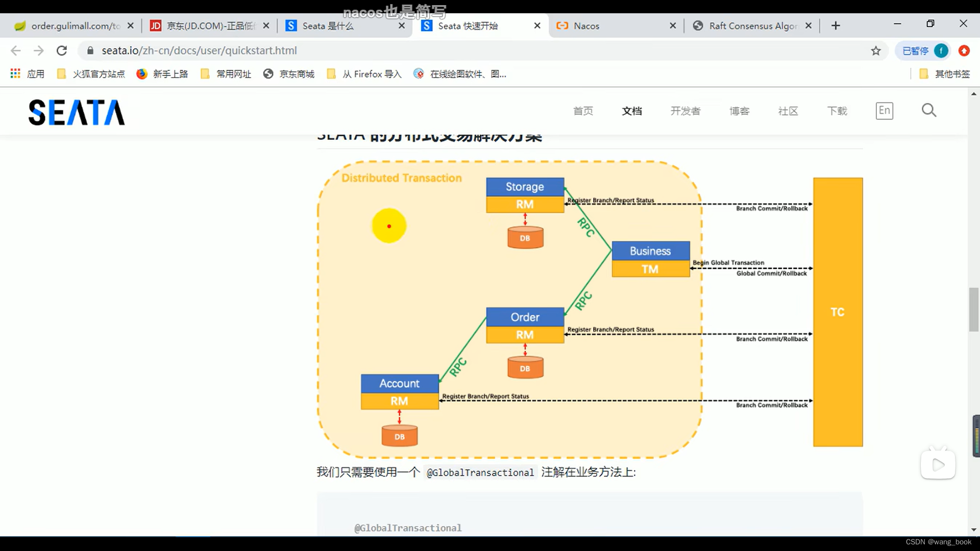Open the 下载 navigation link
This screenshot has height=551, width=980.
pyautogui.click(x=837, y=111)
